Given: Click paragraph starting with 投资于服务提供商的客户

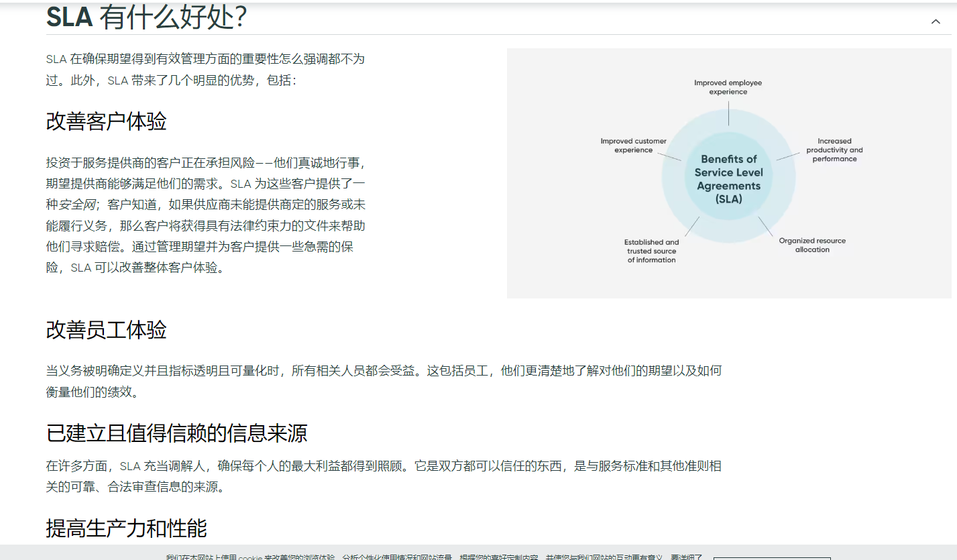Looking at the screenshot, I should point(205,215).
